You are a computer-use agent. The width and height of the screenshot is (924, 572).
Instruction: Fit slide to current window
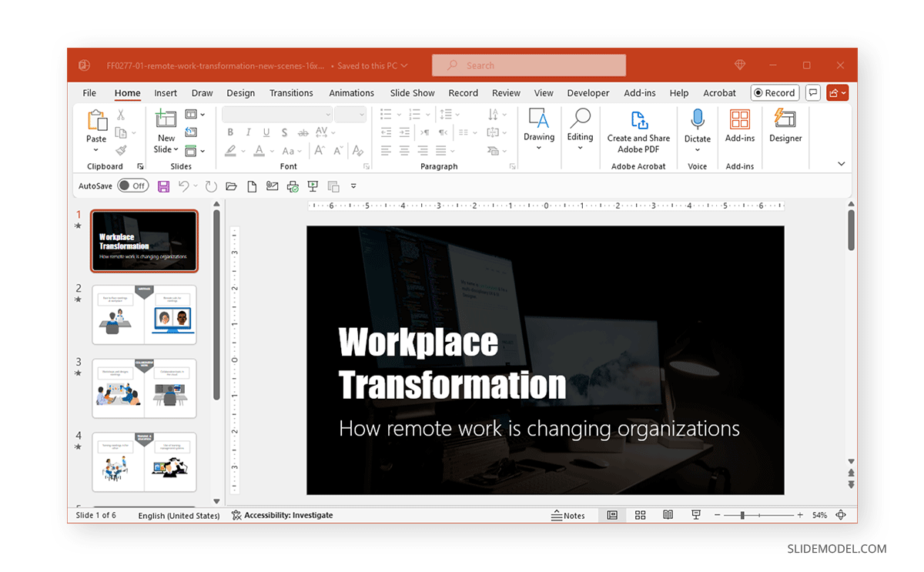coord(841,515)
